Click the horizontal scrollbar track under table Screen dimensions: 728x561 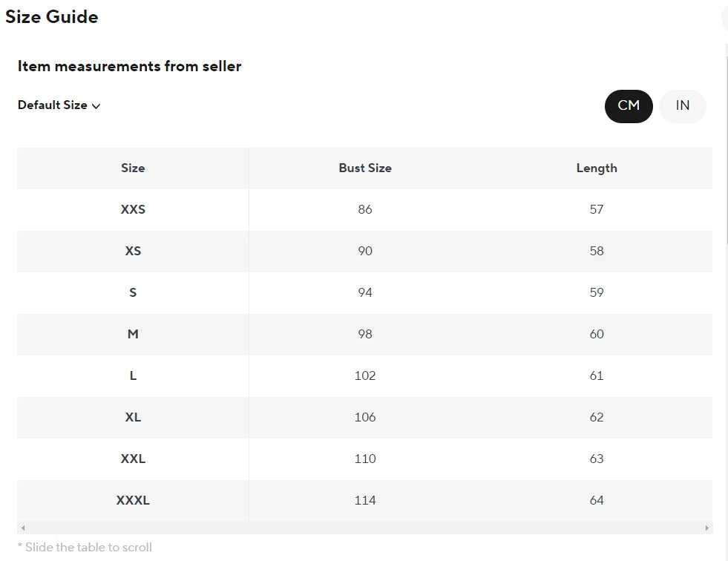364,528
